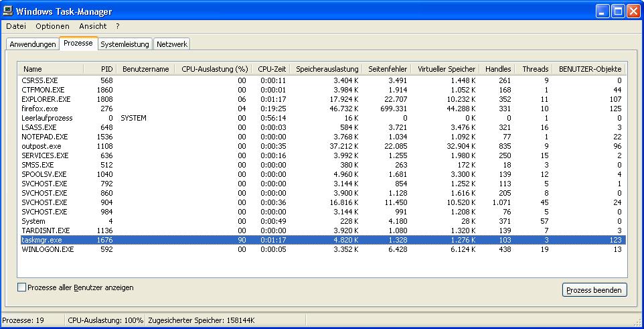
Task: Select the SERVICES.EXE process row
Action: click(323, 155)
